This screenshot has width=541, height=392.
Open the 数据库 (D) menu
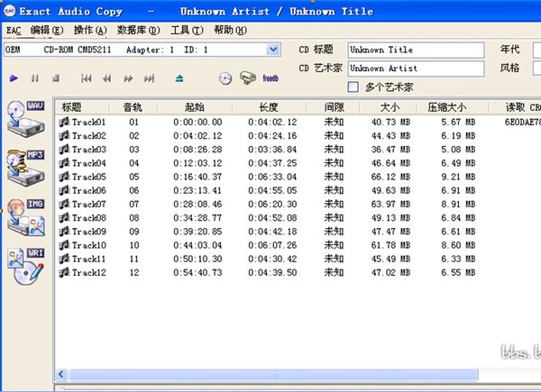[x=138, y=31]
